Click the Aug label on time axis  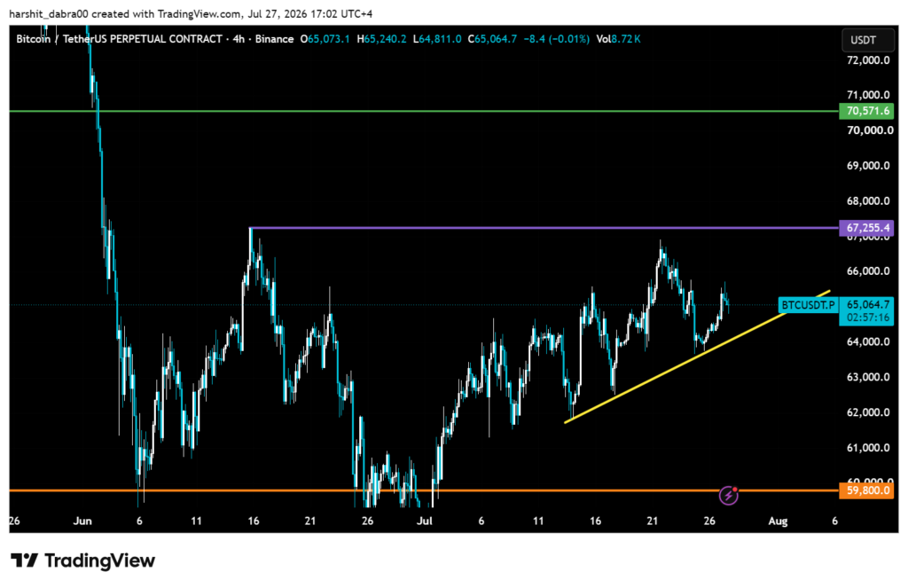tap(778, 521)
